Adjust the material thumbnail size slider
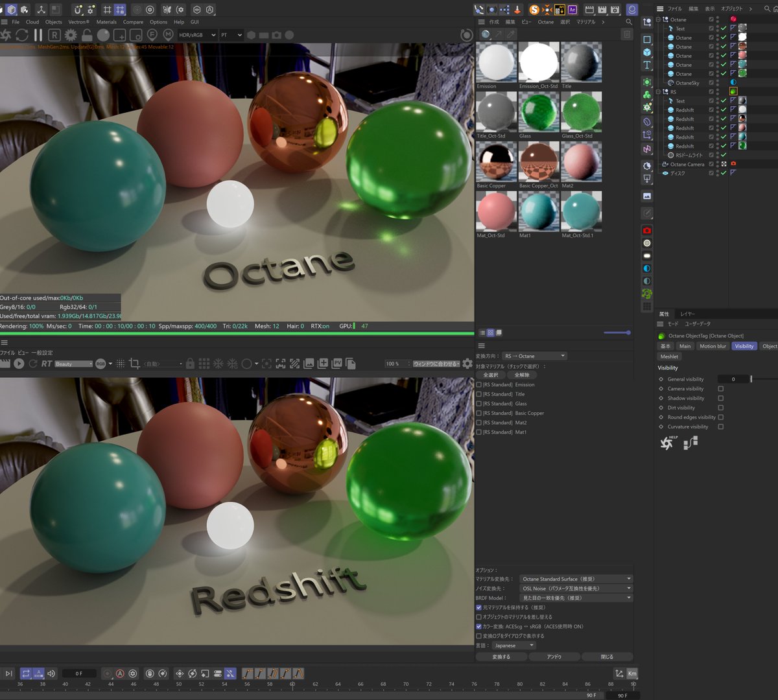 pyautogui.click(x=617, y=332)
